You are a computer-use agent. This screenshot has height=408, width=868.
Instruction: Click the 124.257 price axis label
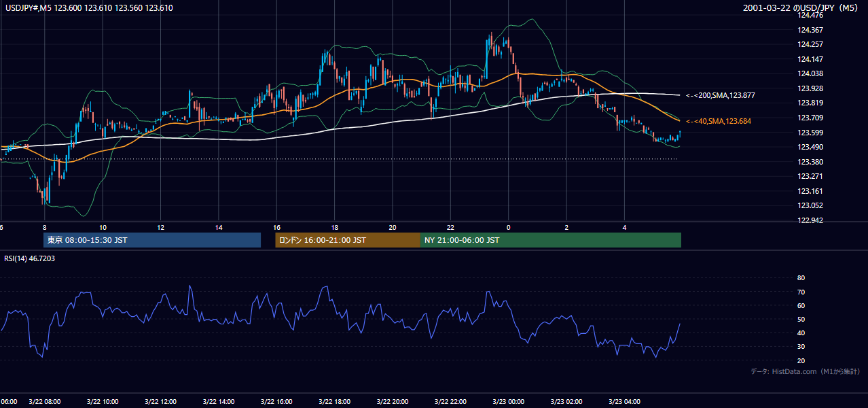810,44
